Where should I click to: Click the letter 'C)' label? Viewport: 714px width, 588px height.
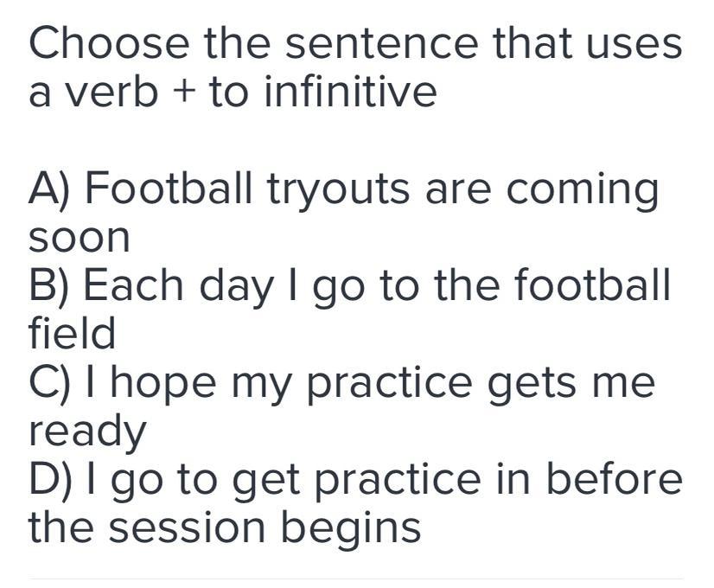[52, 382]
